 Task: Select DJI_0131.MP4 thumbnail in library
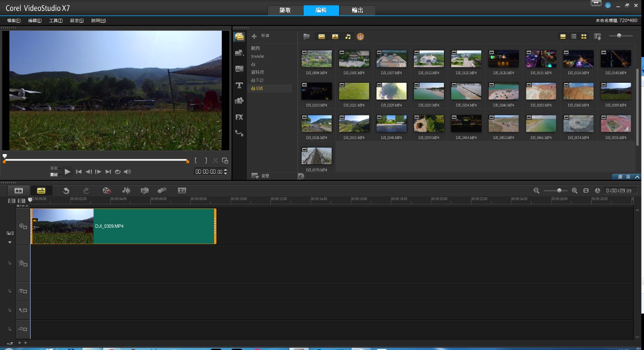click(x=541, y=59)
